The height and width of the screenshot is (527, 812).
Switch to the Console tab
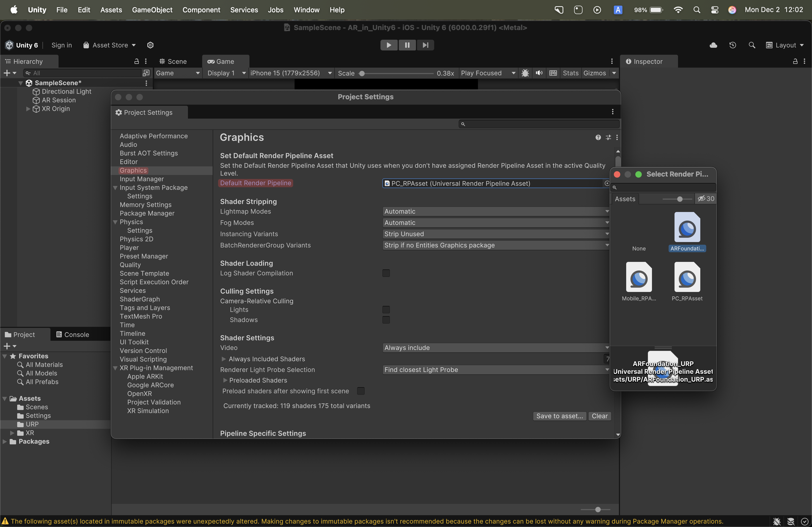pyautogui.click(x=73, y=334)
